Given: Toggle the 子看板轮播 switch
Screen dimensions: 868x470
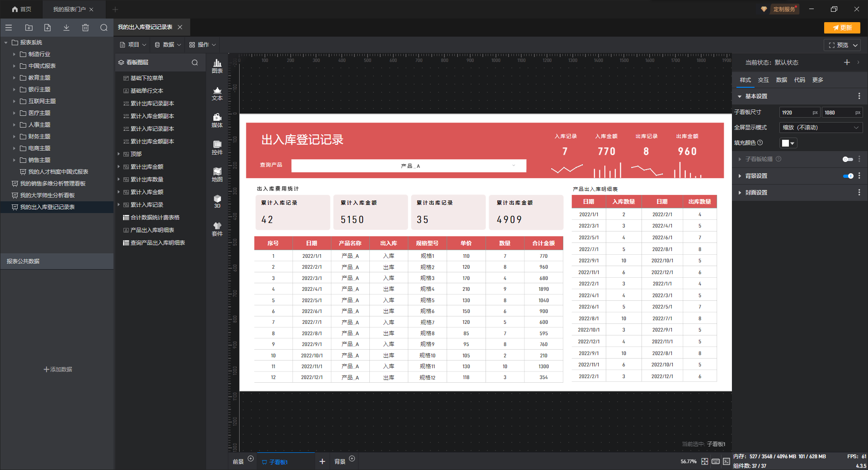Looking at the screenshot, I should click(x=848, y=159).
